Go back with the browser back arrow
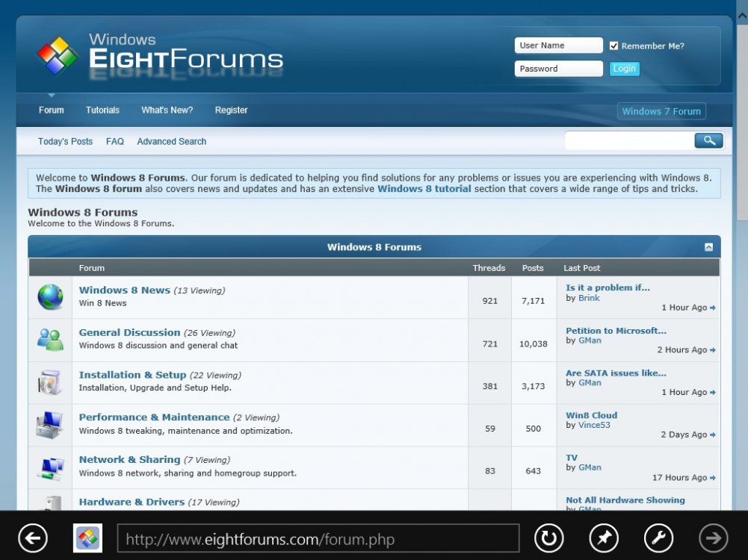The image size is (748, 560). click(33, 538)
